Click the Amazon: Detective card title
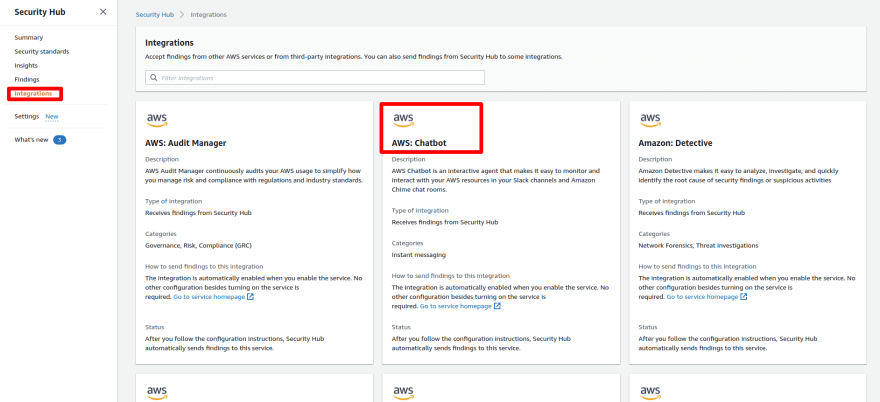880x402 pixels. (x=676, y=143)
